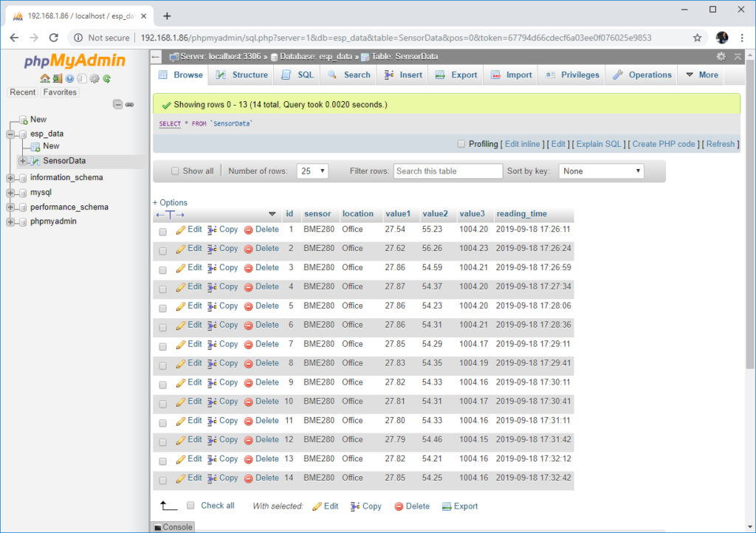Click the Filter rows search field
756x533 pixels.
point(447,171)
